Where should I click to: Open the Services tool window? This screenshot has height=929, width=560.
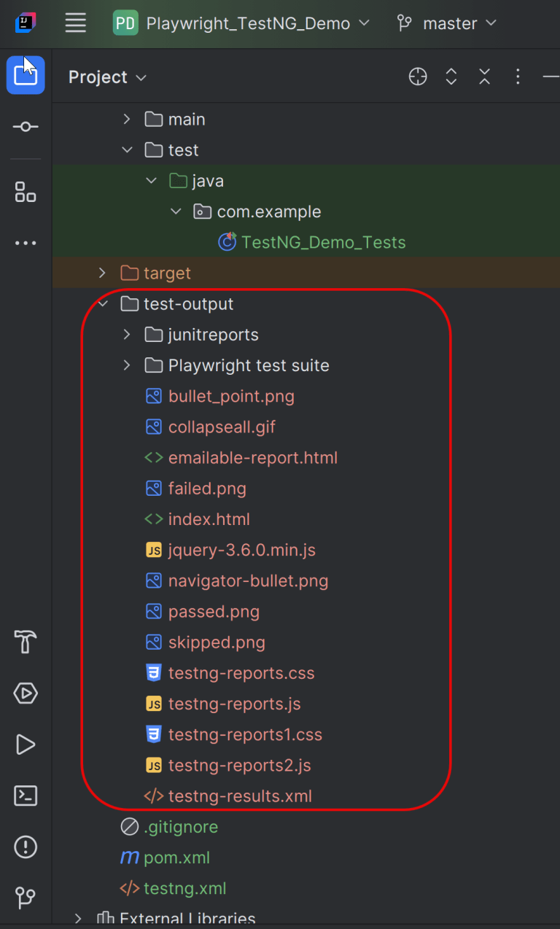tap(26, 693)
